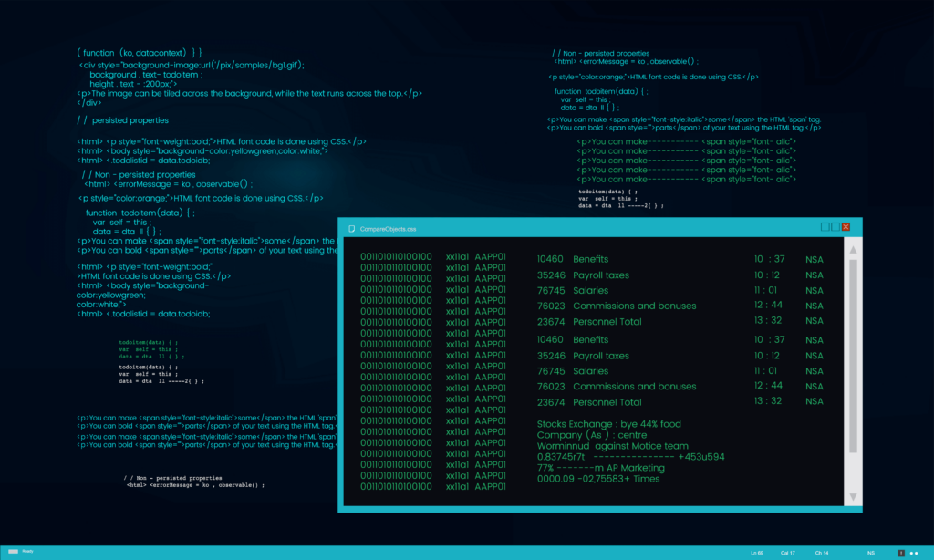934x560 pixels.
Task: Toggle the INS insert mode indicator
Action: 869,553
